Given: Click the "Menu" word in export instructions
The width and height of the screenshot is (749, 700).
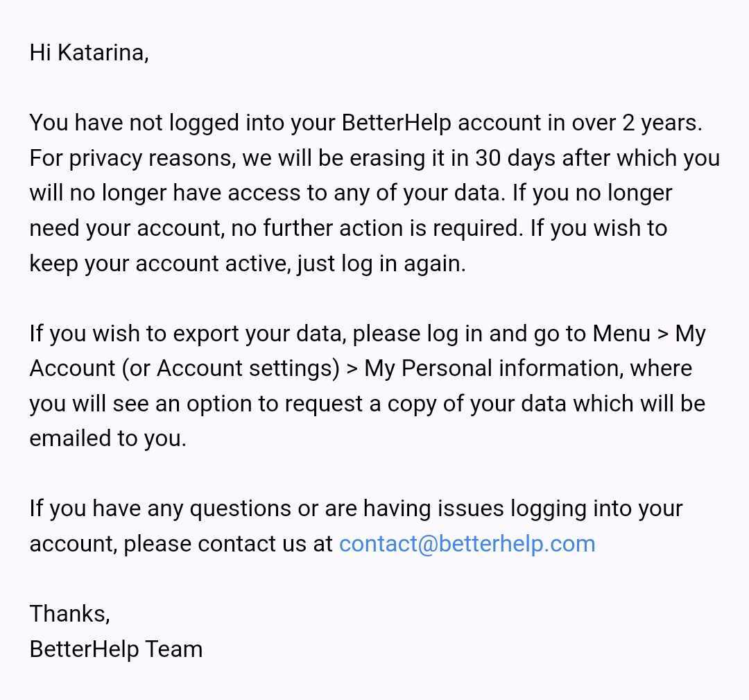Looking at the screenshot, I should point(621,334).
